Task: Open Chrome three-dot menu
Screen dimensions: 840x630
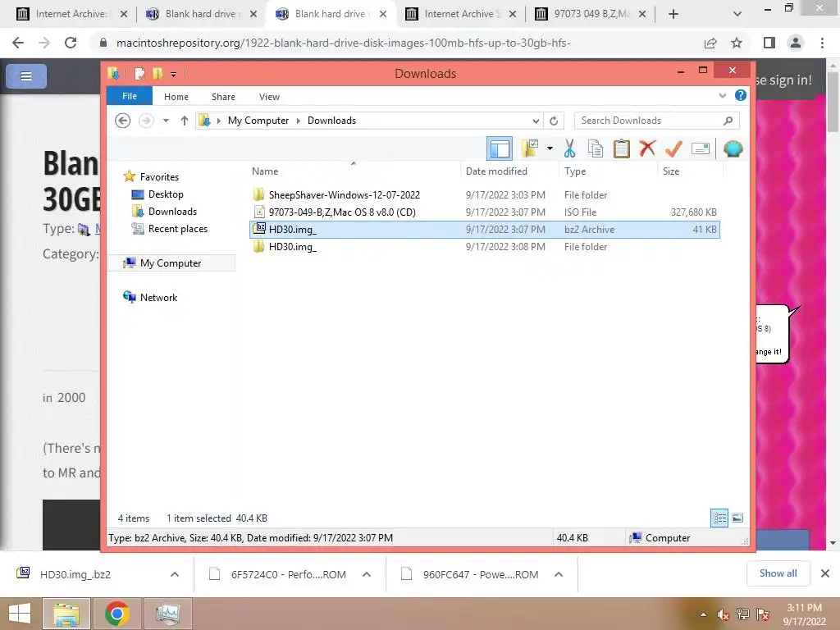Action: [822, 43]
